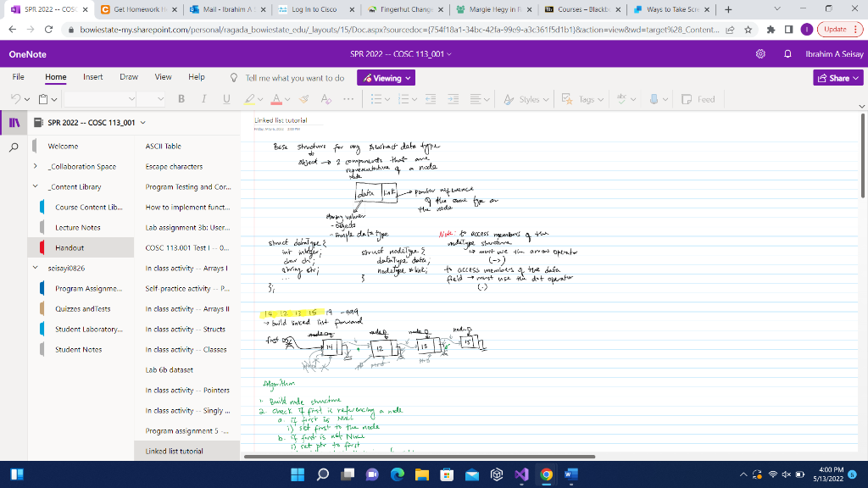Toggle italic formatting
Viewport: 868px width, 488px height.
205,98
